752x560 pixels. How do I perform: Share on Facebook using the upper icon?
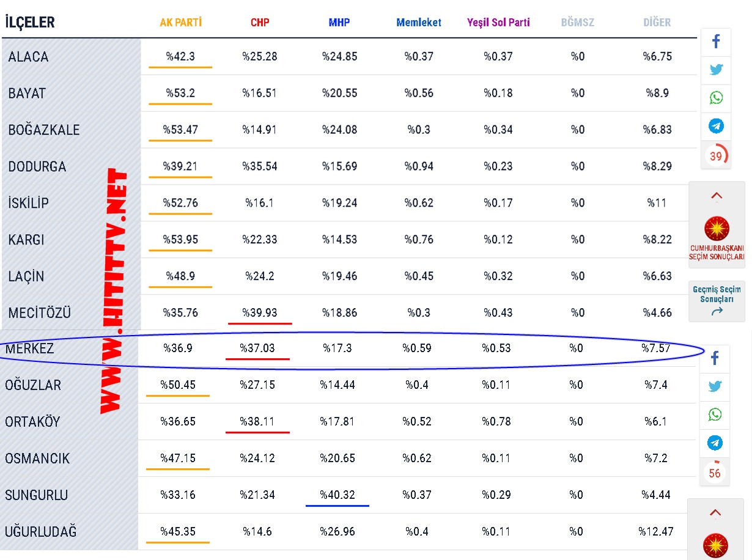click(x=716, y=42)
